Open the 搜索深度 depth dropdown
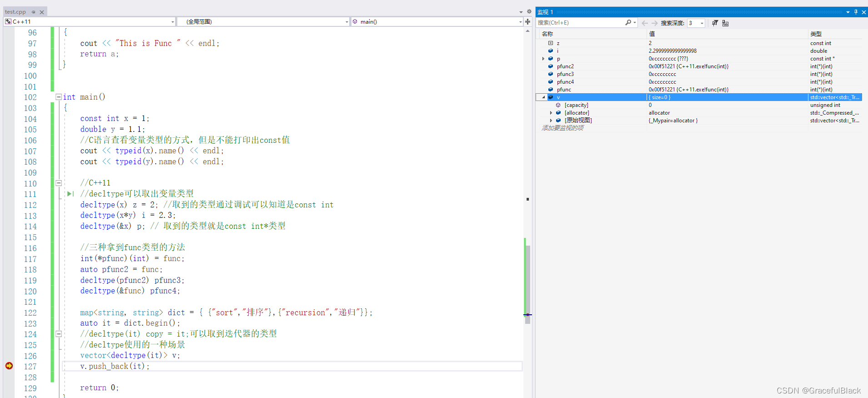Screen dimensions: 868x398 coord(702,23)
